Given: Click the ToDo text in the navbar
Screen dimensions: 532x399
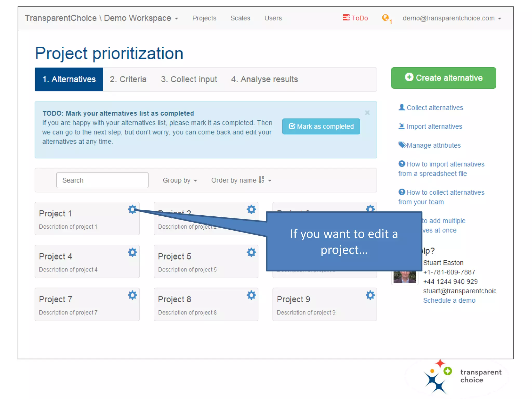Looking at the screenshot, I should point(360,18).
